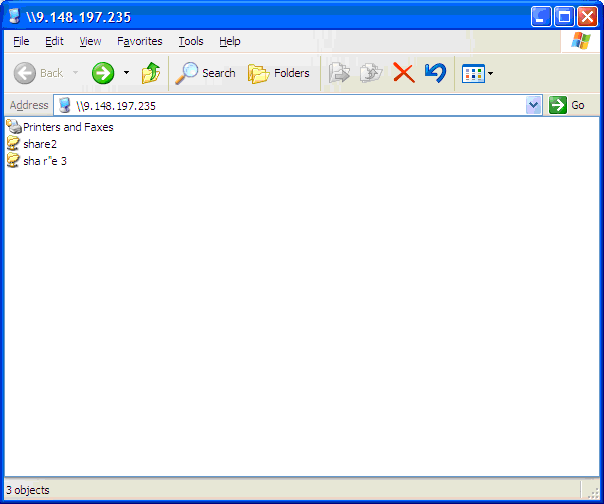Minimize the Explorer window
Viewport: 604px width, 504px height.
(541, 17)
